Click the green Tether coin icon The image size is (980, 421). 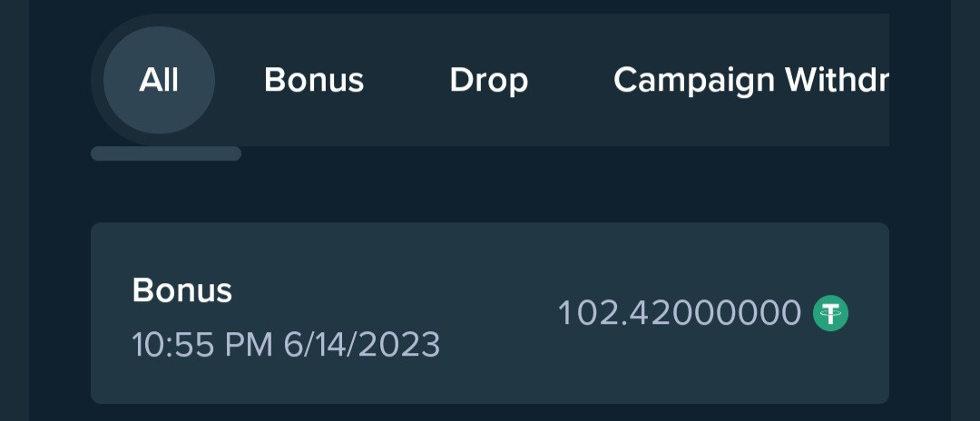point(830,314)
